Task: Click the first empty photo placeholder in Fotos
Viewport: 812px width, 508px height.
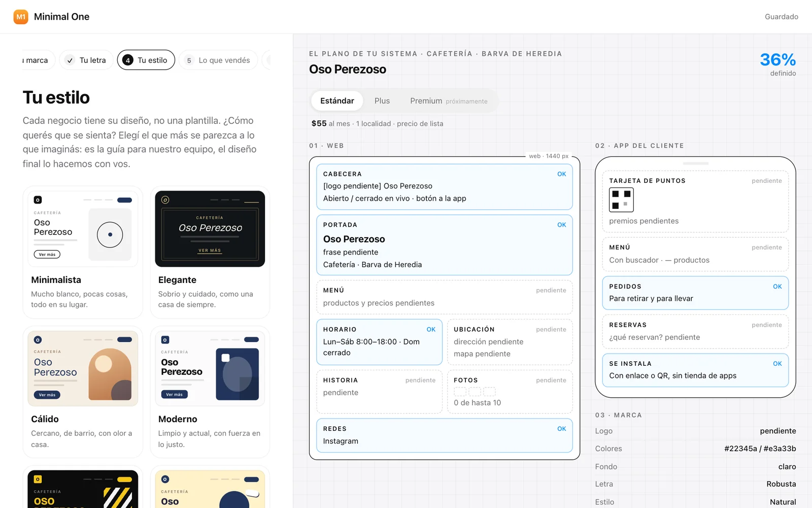Action: click(x=460, y=392)
